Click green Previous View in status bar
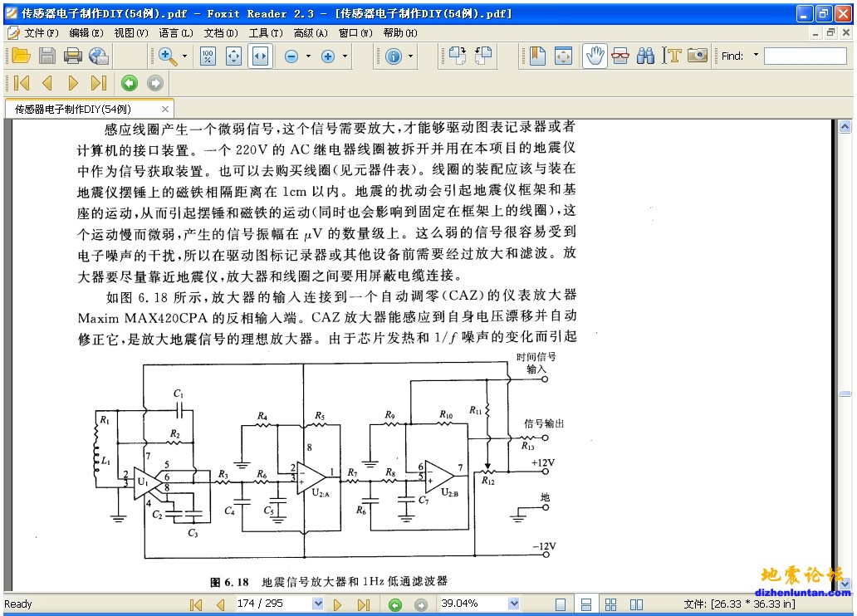The width and height of the screenshot is (857, 616). click(x=395, y=604)
